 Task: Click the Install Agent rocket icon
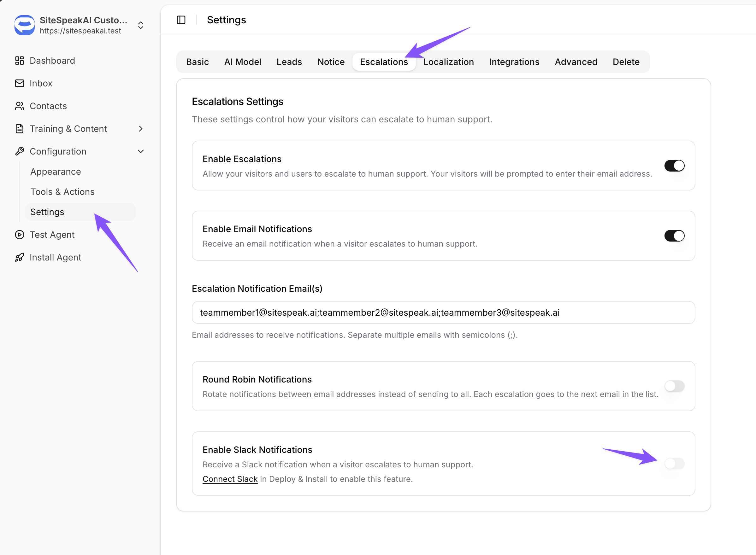pyautogui.click(x=20, y=257)
